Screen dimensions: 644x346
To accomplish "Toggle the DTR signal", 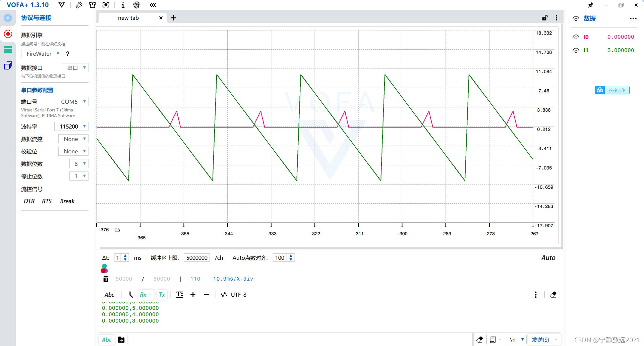I will [29, 201].
